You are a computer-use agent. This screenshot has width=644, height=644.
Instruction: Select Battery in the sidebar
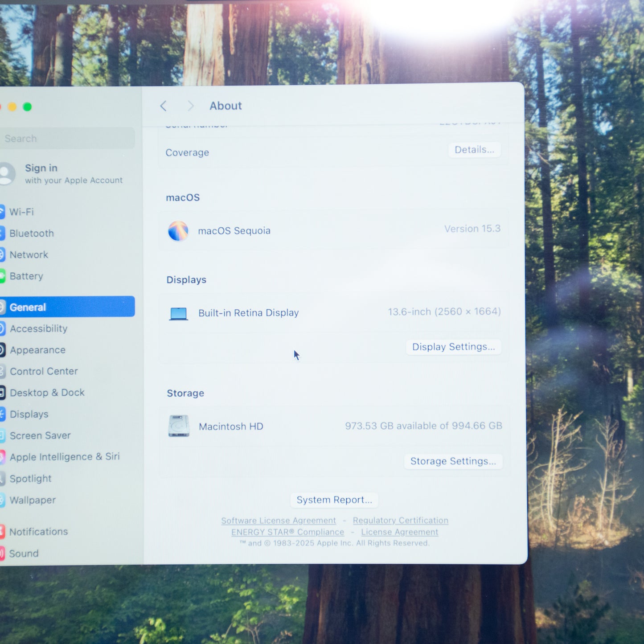(x=67, y=276)
